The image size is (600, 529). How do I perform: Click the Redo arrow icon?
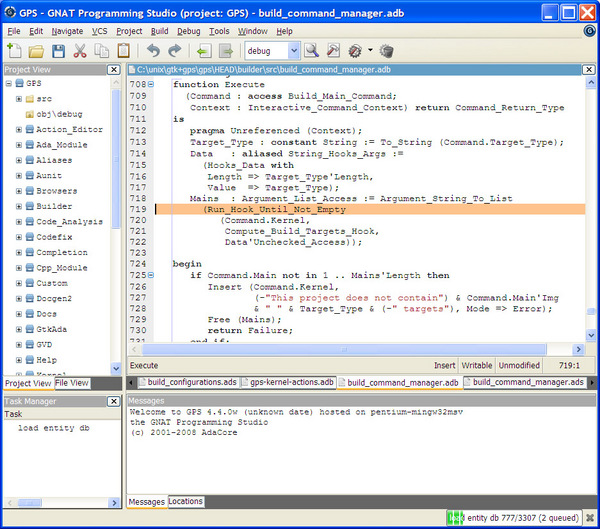click(x=175, y=50)
